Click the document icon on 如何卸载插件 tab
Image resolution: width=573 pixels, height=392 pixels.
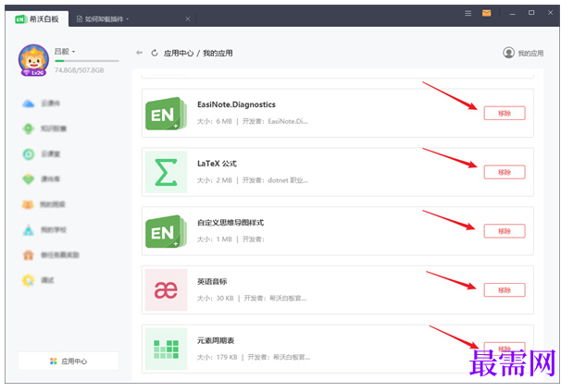point(80,19)
